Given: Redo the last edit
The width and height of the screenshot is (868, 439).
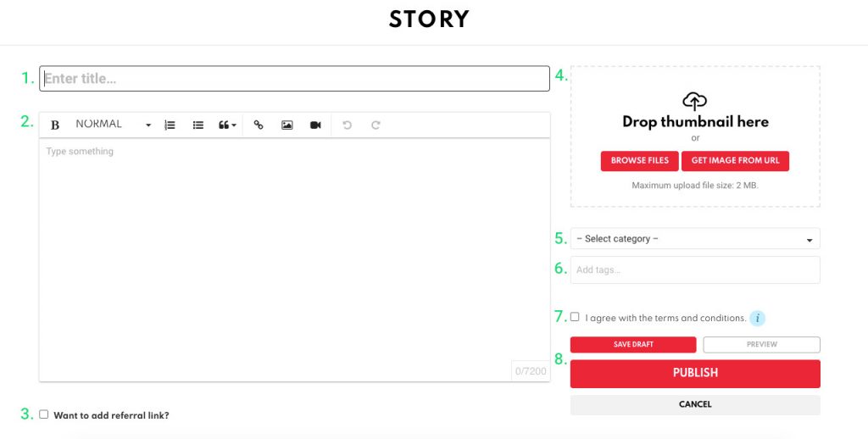Looking at the screenshot, I should pos(376,125).
